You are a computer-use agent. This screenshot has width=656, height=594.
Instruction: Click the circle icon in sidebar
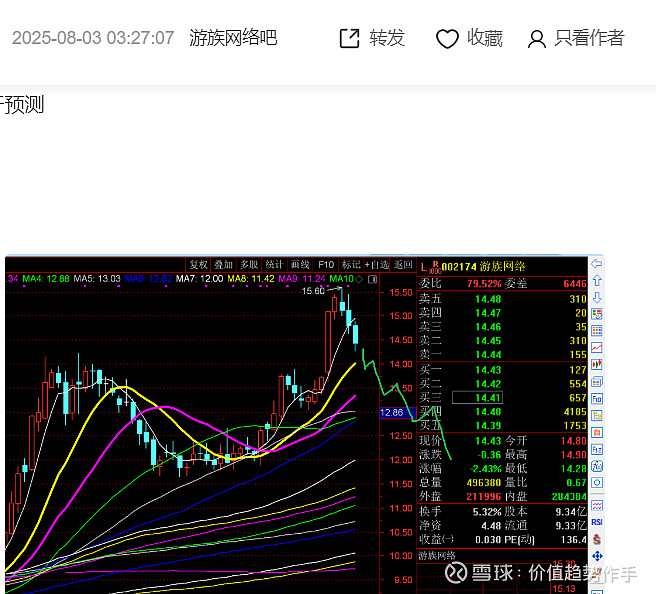click(x=597, y=483)
